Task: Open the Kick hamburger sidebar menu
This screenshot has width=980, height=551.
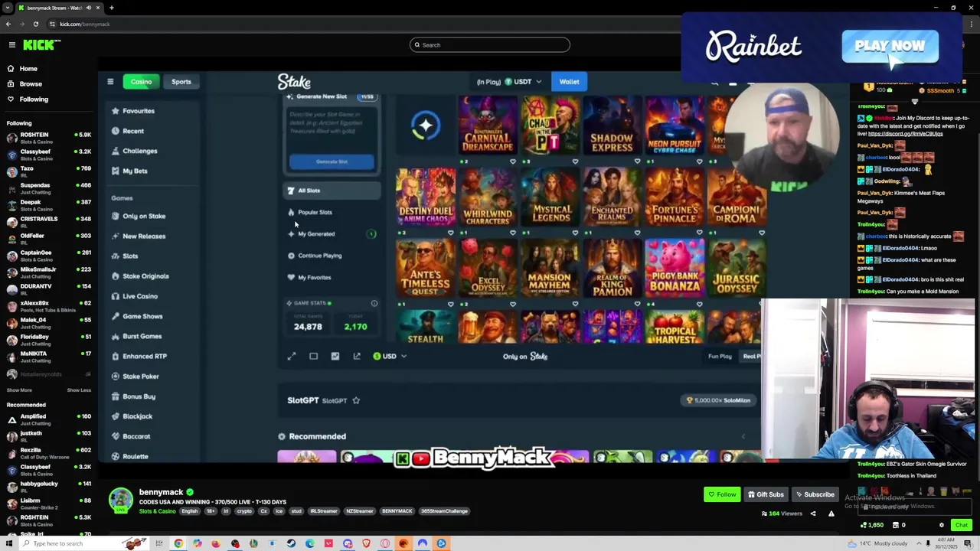Action: [12, 45]
